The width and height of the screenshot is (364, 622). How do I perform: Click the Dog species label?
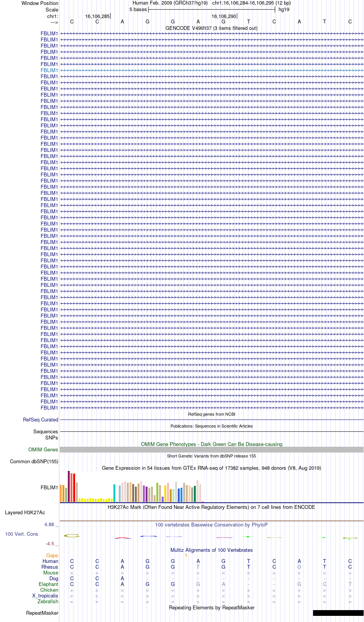click(x=54, y=578)
